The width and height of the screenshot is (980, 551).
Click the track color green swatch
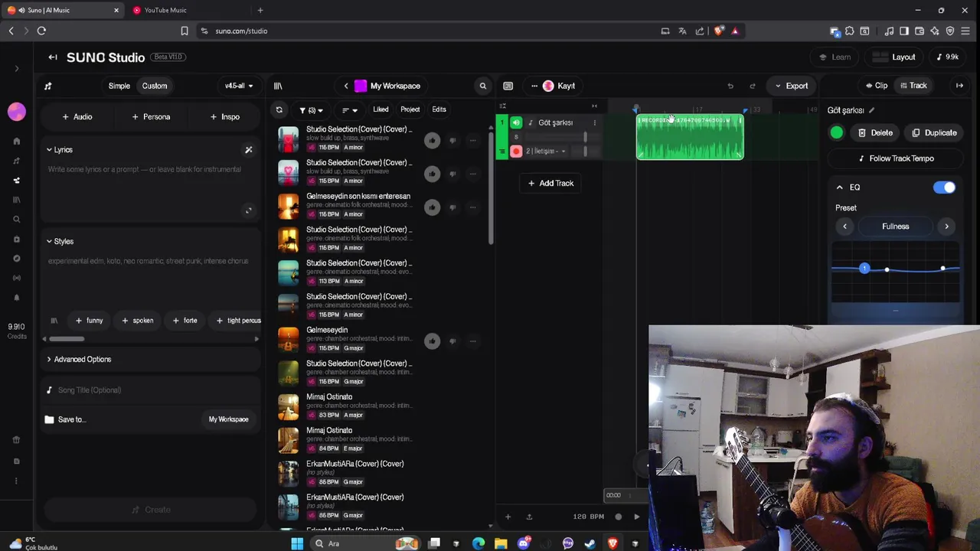click(x=837, y=133)
